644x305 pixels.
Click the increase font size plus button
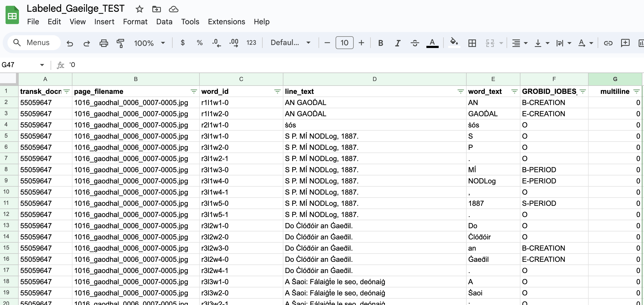pos(361,43)
